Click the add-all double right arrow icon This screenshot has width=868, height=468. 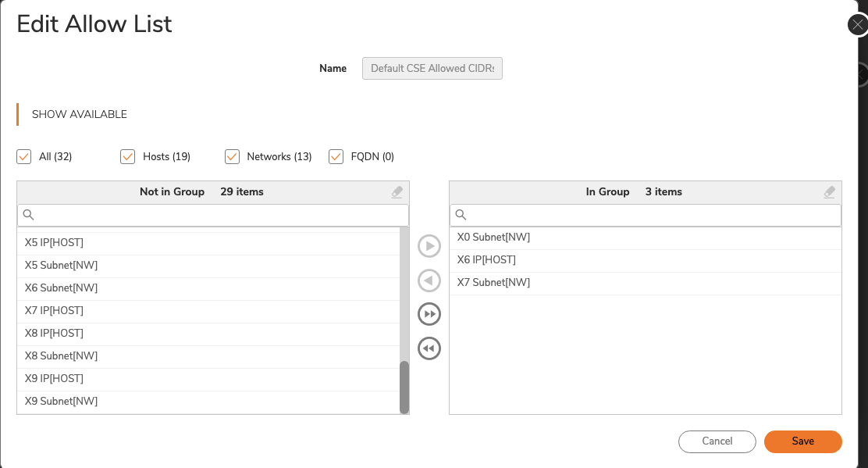(429, 314)
